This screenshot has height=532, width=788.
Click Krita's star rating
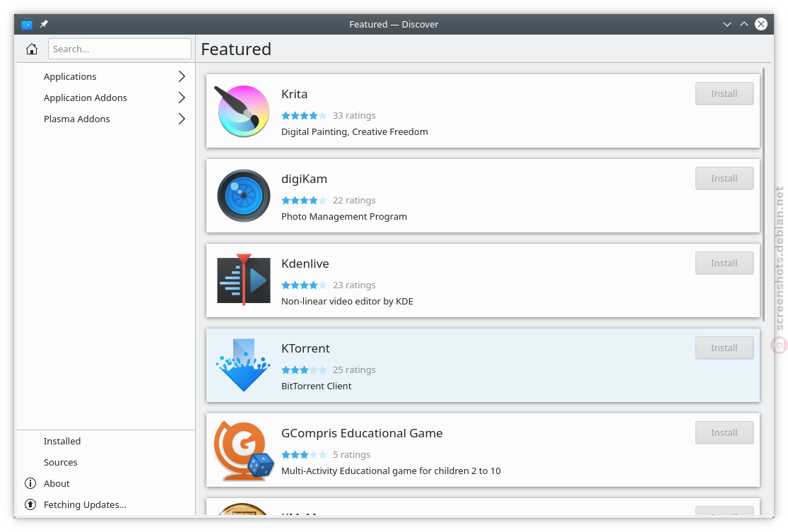304,116
